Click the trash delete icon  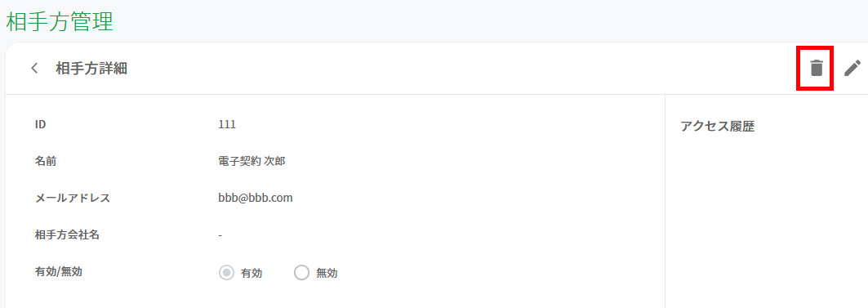click(x=817, y=68)
